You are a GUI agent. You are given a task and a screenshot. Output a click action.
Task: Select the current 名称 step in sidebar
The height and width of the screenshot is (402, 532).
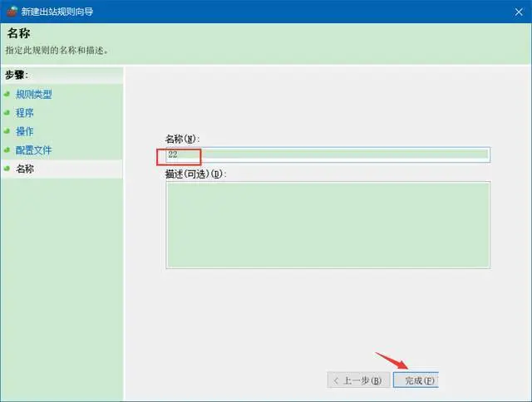tap(25, 169)
